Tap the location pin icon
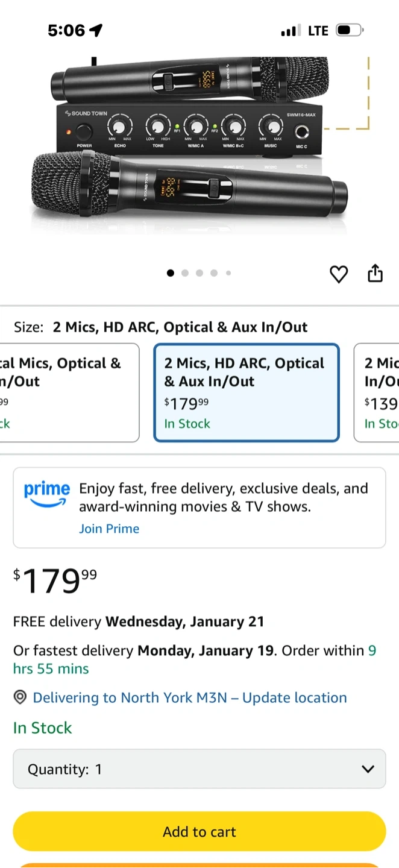The width and height of the screenshot is (399, 868). click(x=20, y=697)
